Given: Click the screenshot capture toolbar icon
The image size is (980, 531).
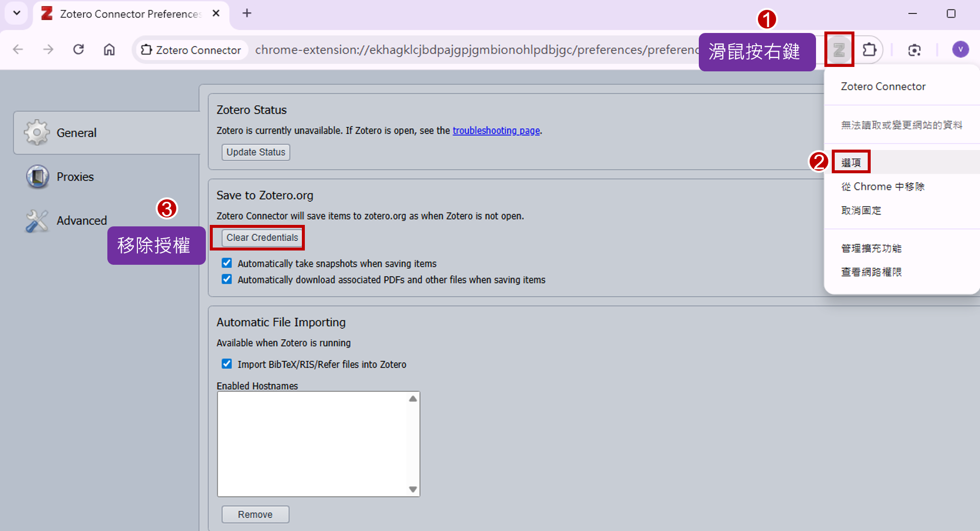Looking at the screenshot, I should pyautogui.click(x=914, y=50).
